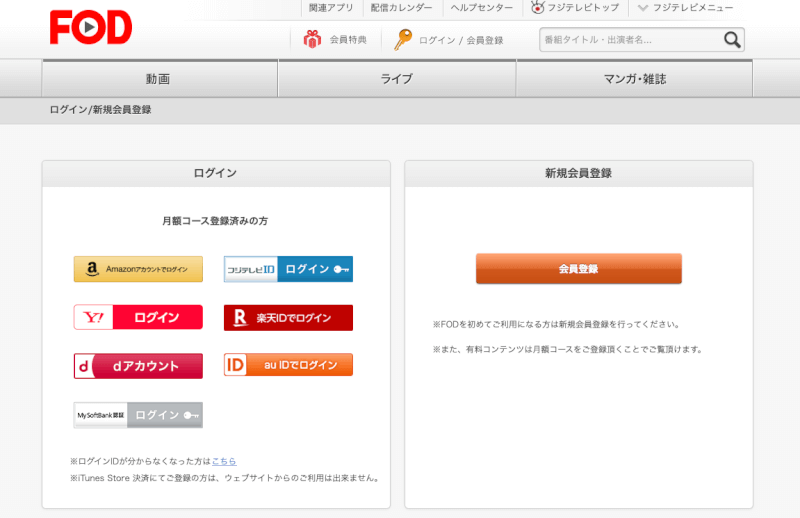
Task: Click 楽天IDでログイン button
Action: click(x=288, y=317)
